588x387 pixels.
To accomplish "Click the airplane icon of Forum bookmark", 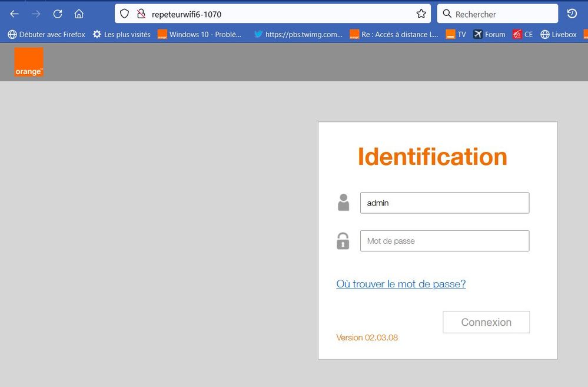I will (477, 35).
